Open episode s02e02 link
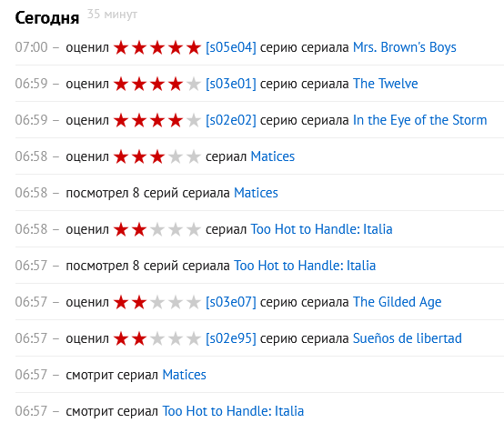The image size is (504, 433). (231, 120)
